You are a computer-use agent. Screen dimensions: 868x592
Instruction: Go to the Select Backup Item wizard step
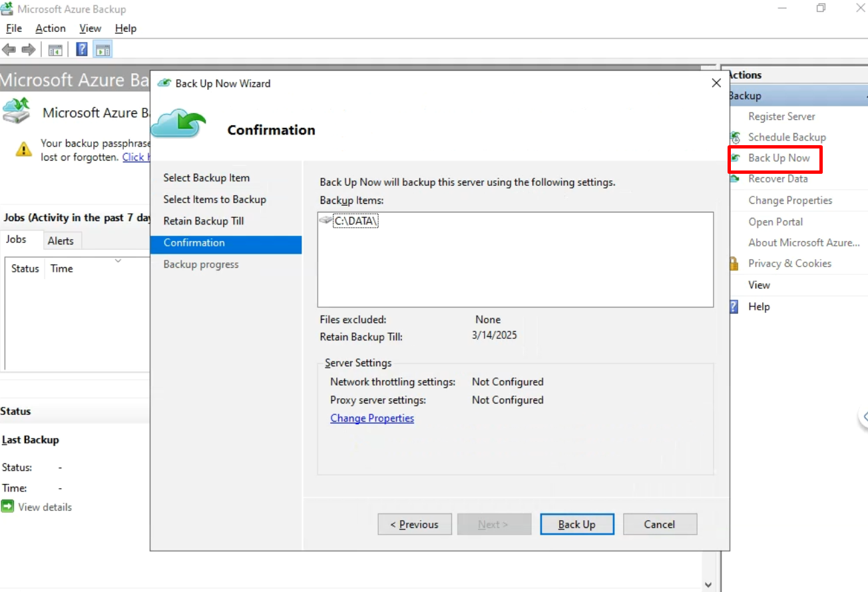(x=206, y=178)
